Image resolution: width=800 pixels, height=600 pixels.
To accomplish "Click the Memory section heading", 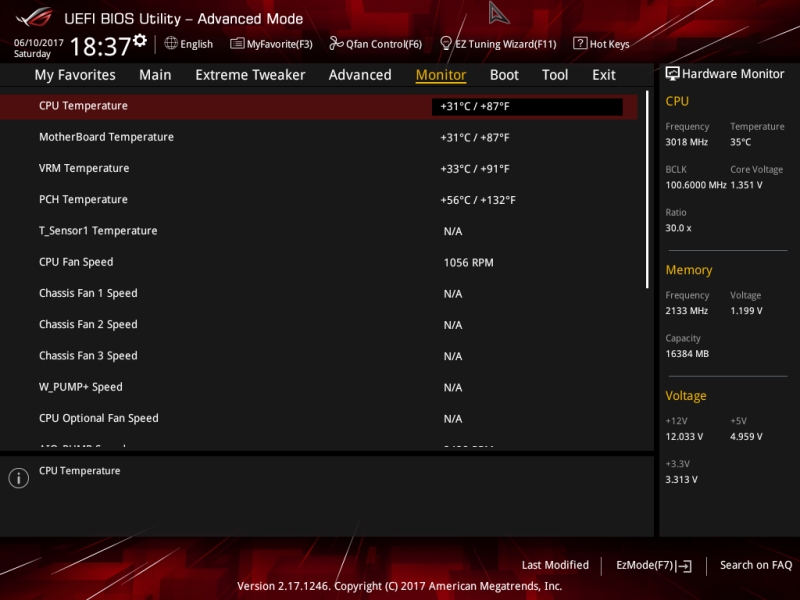I will click(689, 270).
